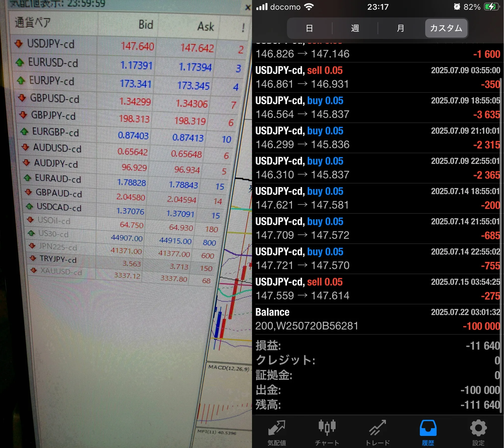Screen dimensions: 504x448
Task: Open the buy trade dated 2025.07.14 18:55:01
Action: pyautogui.click(x=377, y=198)
